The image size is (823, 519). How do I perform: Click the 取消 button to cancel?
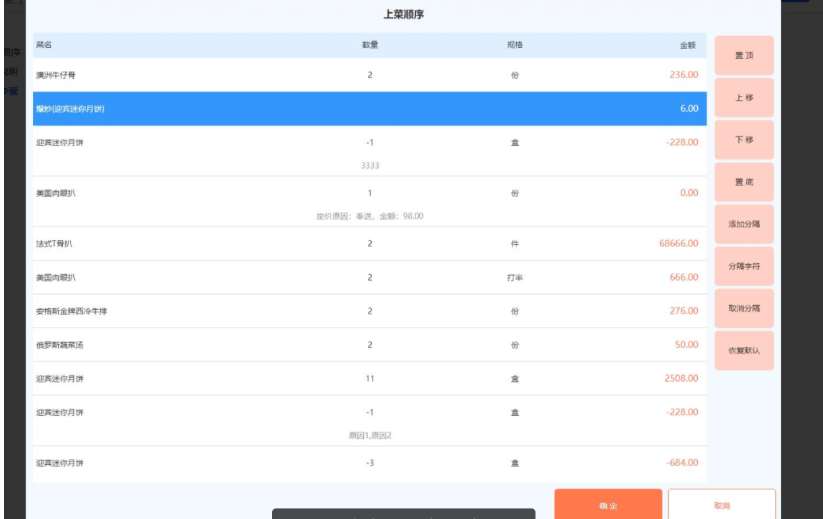721,505
